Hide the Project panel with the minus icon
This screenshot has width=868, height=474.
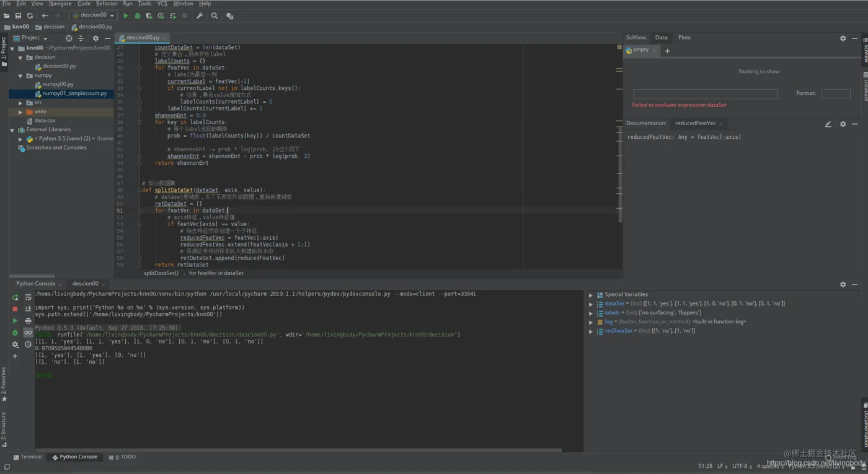(107, 38)
